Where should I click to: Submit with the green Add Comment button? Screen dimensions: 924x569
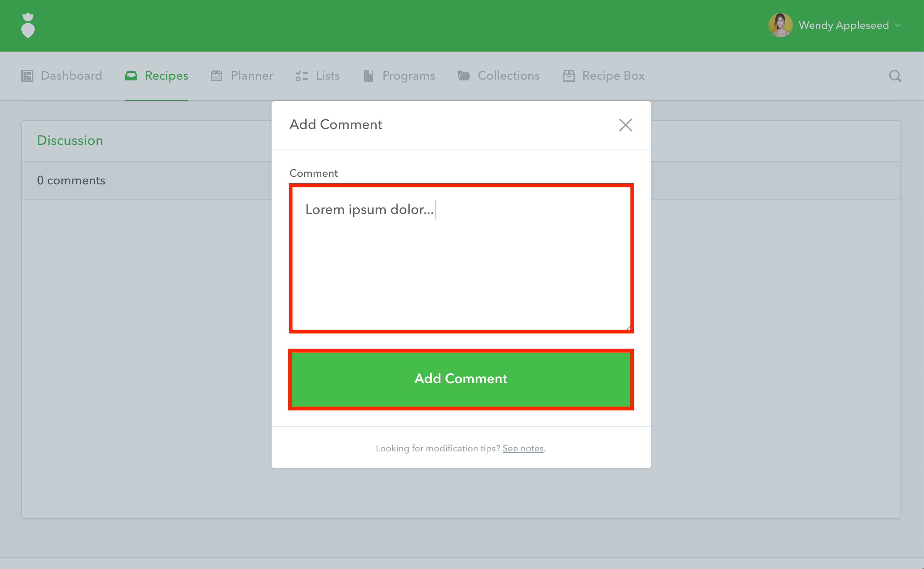[x=461, y=379]
